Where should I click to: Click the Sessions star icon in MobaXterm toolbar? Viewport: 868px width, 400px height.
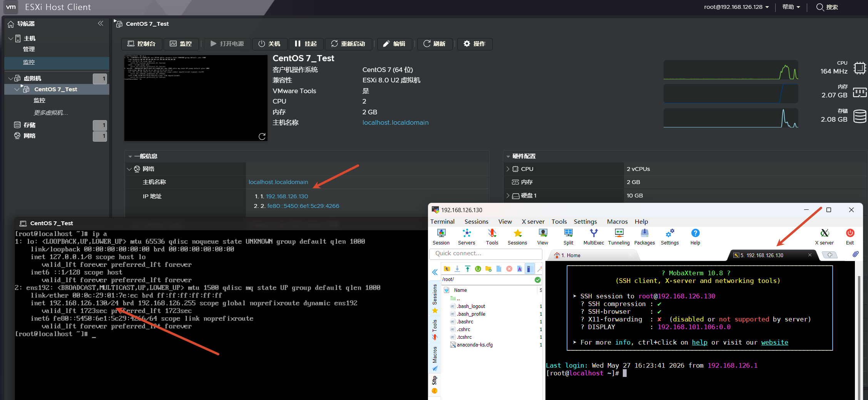pyautogui.click(x=517, y=236)
